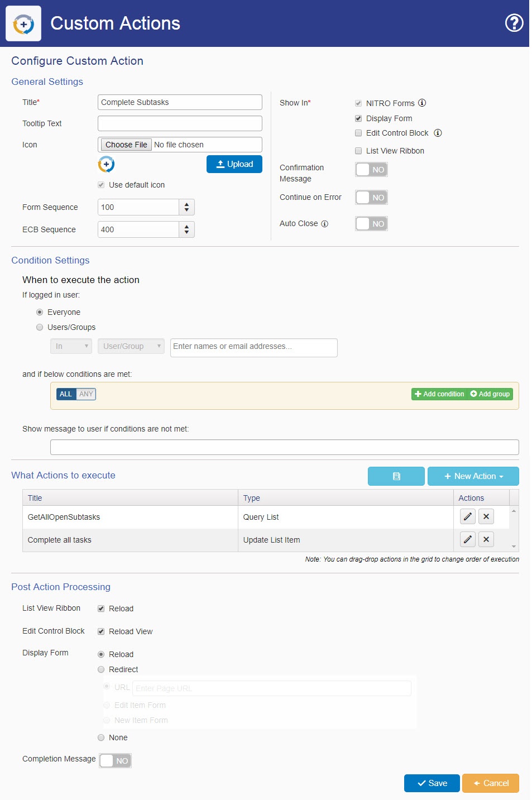Viewport: 532px width, 800px height.
Task: Delete the GetAllOpenSubtasks action
Action: [486, 516]
